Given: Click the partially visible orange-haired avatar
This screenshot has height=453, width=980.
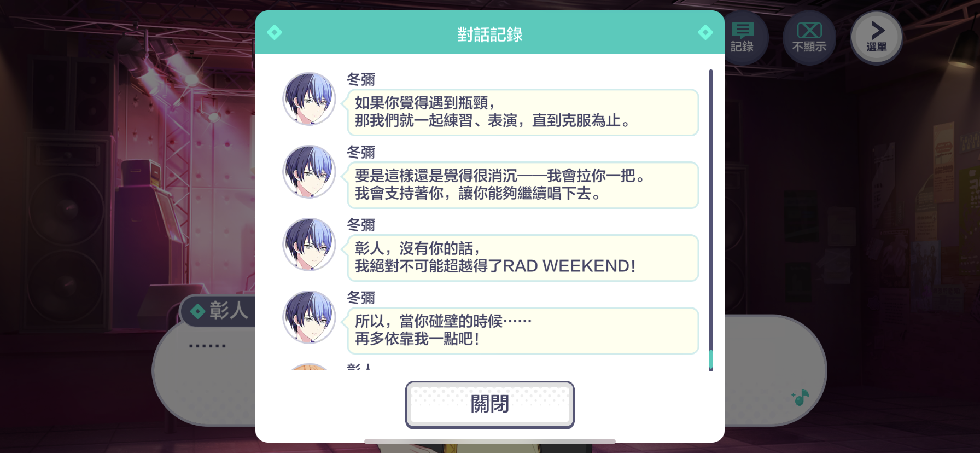Looking at the screenshot, I should click(309, 367).
